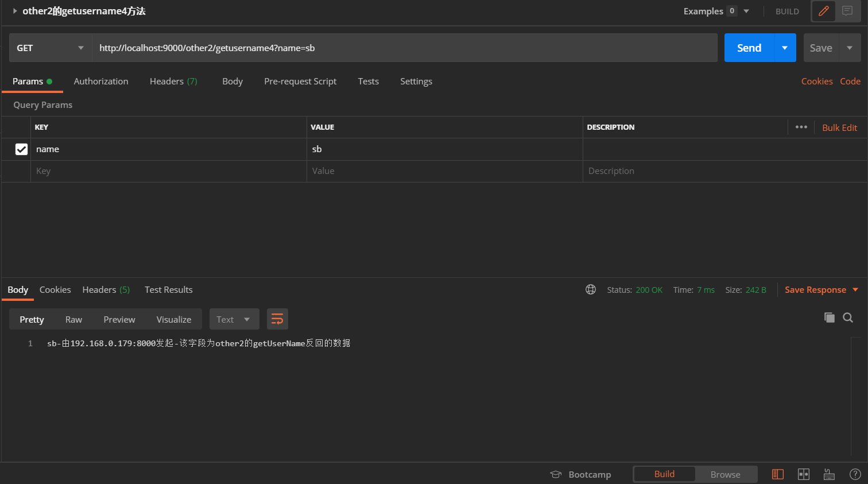Click the empty Description placeholder field
The width and height of the screenshot is (868, 484).
click(x=724, y=171)
